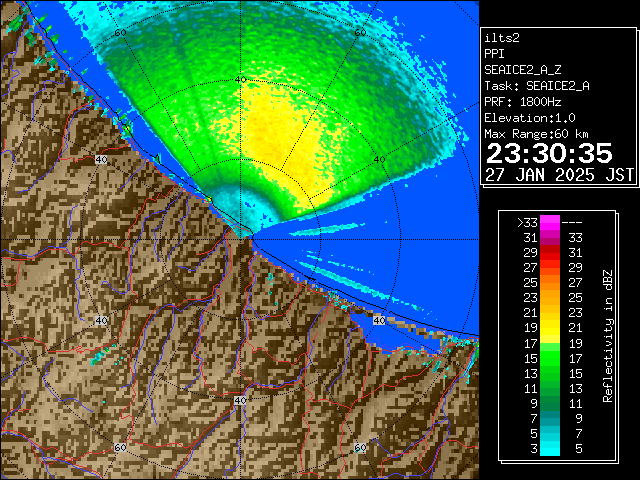The width and height of the screenshot is (640, 480).
Task: Click the cyan 3–5 dBZ legend band
Action: (550, 448)
